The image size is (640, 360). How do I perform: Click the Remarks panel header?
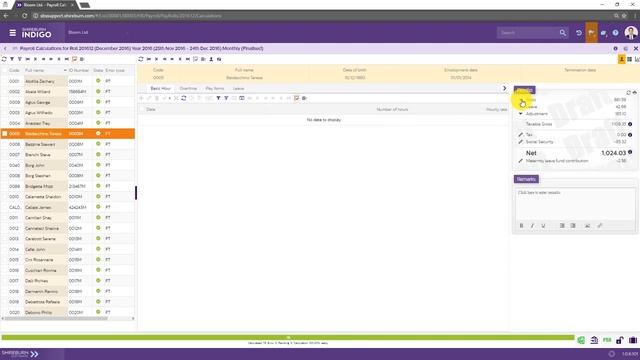[x=526, y=179]
